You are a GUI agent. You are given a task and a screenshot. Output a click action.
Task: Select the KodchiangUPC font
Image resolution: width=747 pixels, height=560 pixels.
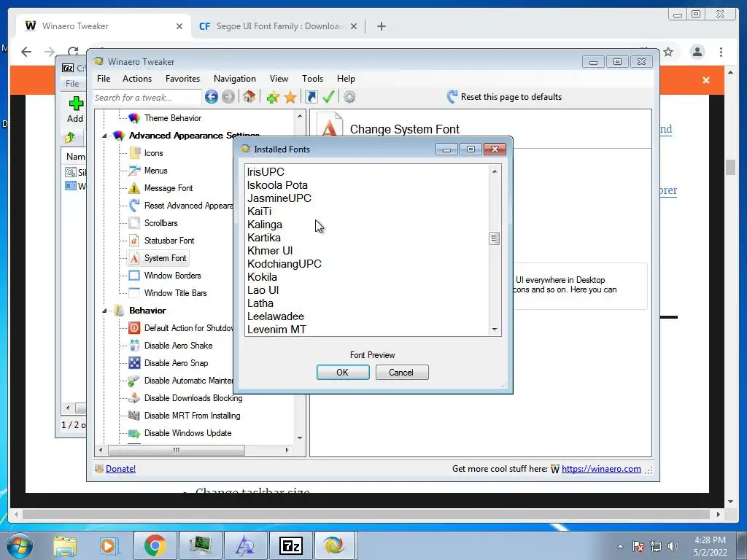tap(367, 264)
